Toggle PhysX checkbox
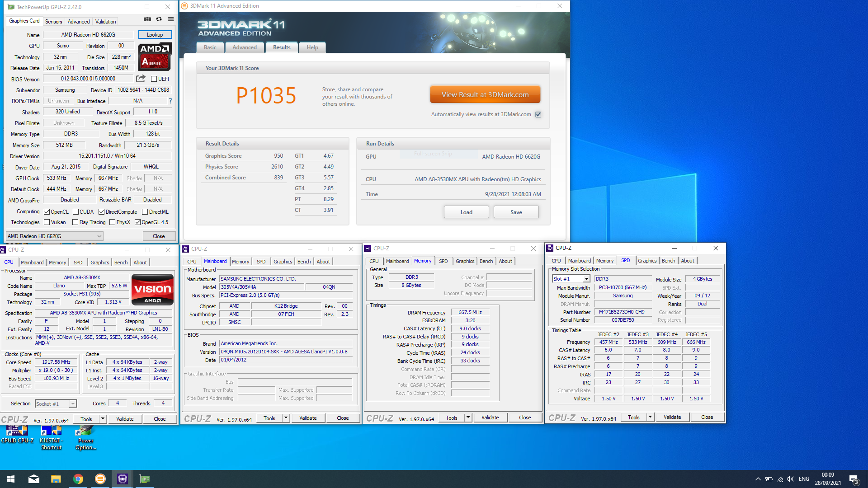Image resolution: width=868 pixels, height=488 pixels. [112, 222]
